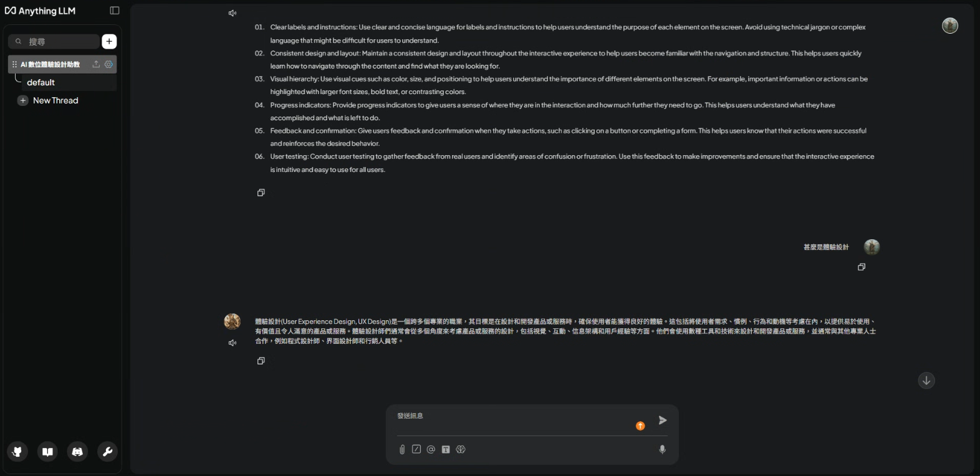Click the orange up-arrow badge in message box
Screen dimensions: 980x476
(640, 426)
